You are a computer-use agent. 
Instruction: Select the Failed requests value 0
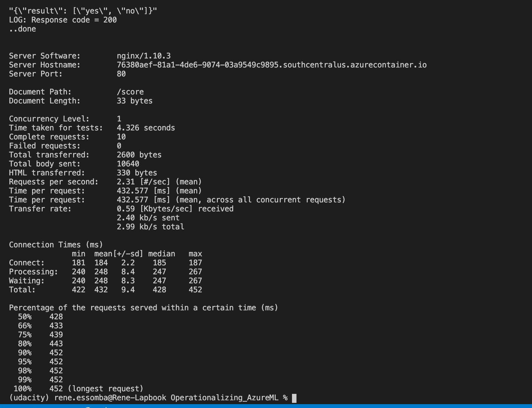point(119,146)
